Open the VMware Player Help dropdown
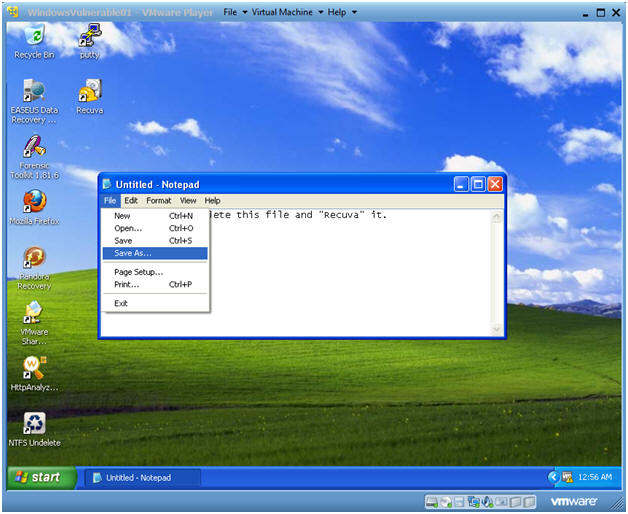 tap(342, 12)
